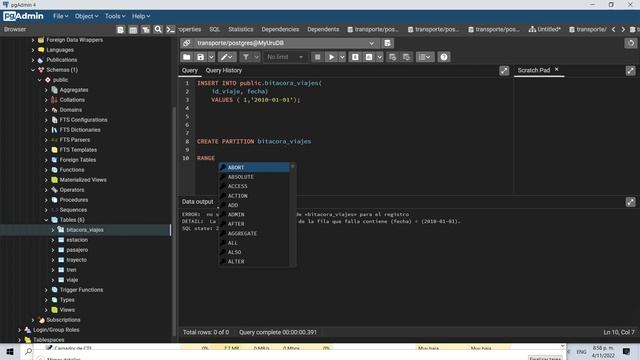Click the Explain Analyze icon
Image resolution: width=640 pixels, height=360 pixels.
[369, 57]
